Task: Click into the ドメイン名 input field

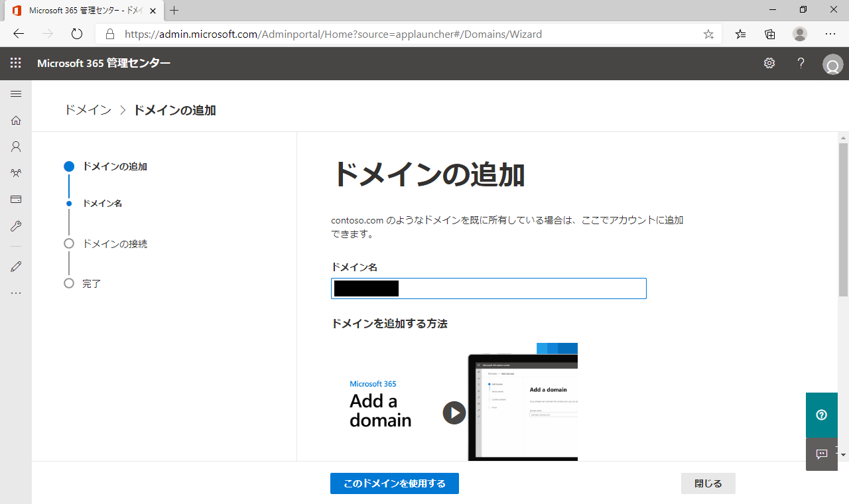Action: tap(489, 288)
